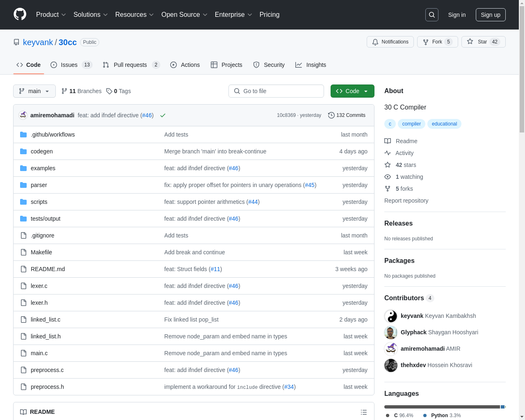Click keyvank's yin-yang contributor avatar
Screen dimensions: 525x420
click(391, 316)
